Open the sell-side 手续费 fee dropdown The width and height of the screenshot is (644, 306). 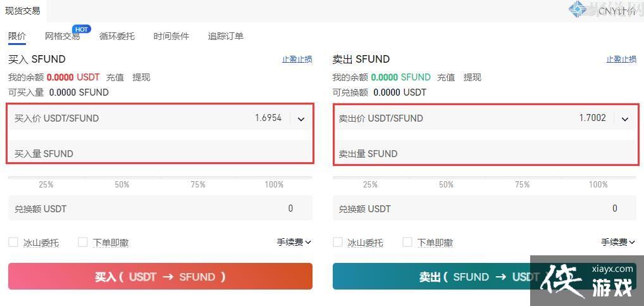pos(618,242)
